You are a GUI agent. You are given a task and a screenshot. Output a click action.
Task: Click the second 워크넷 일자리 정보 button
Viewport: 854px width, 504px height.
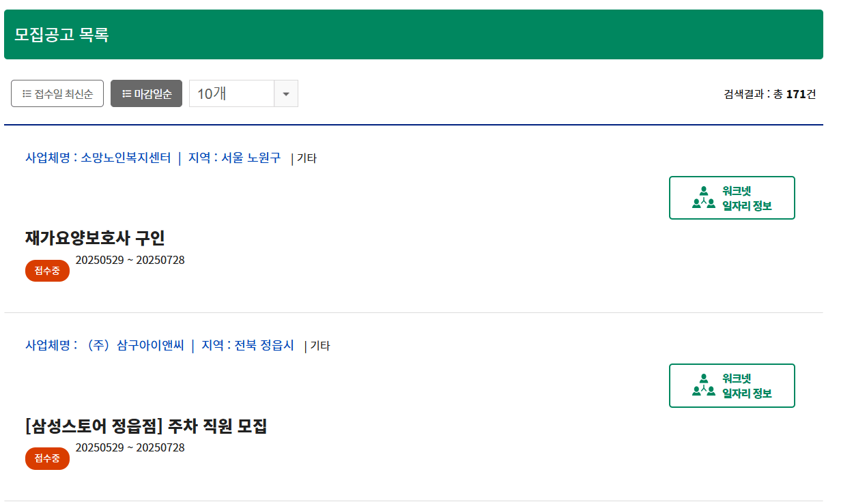click(732, 385)
